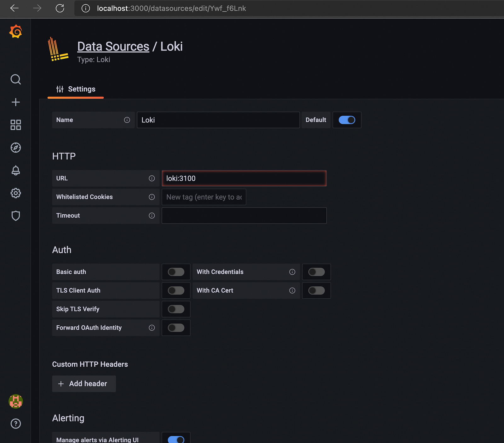Image resolution: width=504 pixels, height=443 pixels.
Task: Click the Add header button
Action: pos(84,384)
